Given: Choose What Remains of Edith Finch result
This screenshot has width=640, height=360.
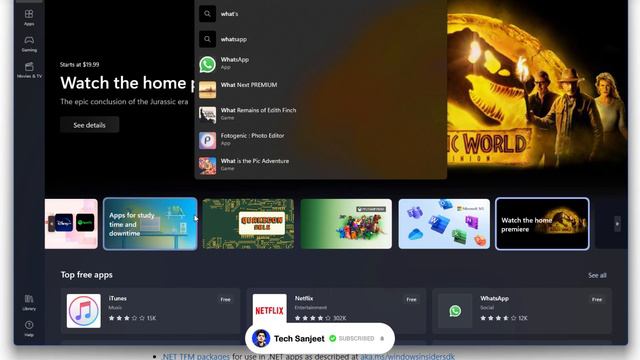Looking at the screenshot, I should pos(320,115).
